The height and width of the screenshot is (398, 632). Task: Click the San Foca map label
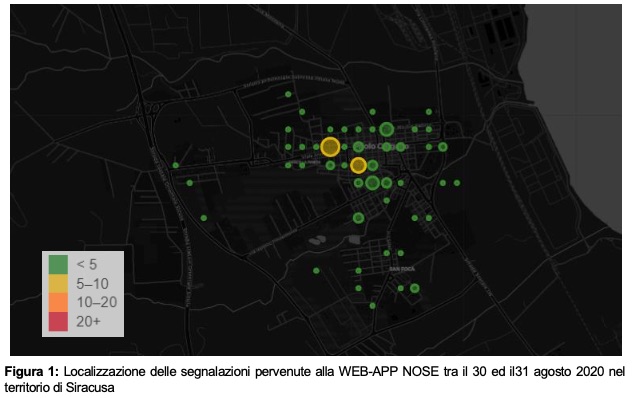click(402, 269)
